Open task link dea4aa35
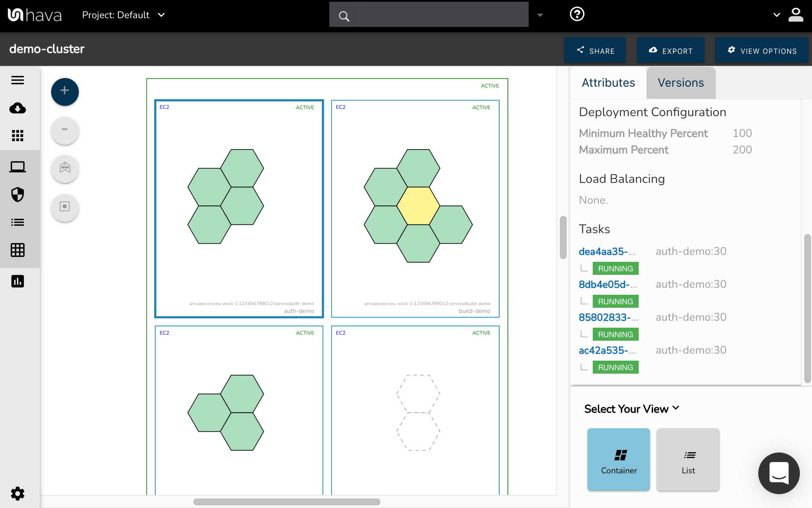This screenshot has width=812, height=508. [x=607, y=252]
